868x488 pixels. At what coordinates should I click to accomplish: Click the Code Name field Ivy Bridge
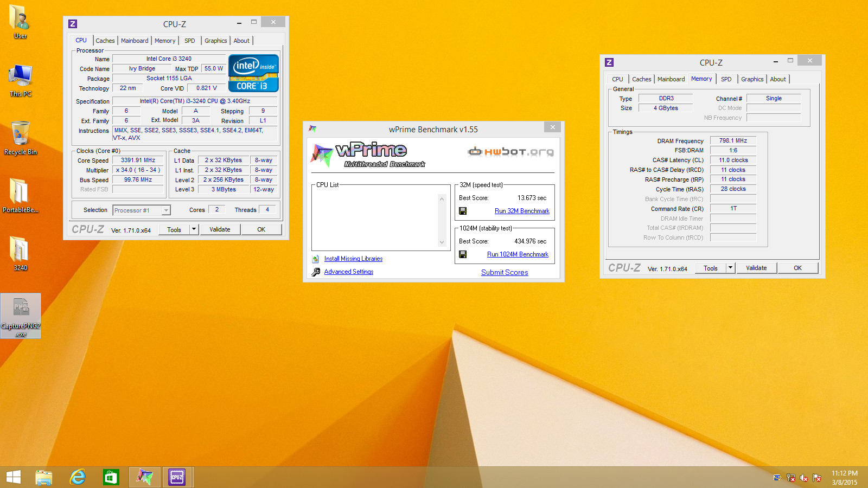click(142, 69)
